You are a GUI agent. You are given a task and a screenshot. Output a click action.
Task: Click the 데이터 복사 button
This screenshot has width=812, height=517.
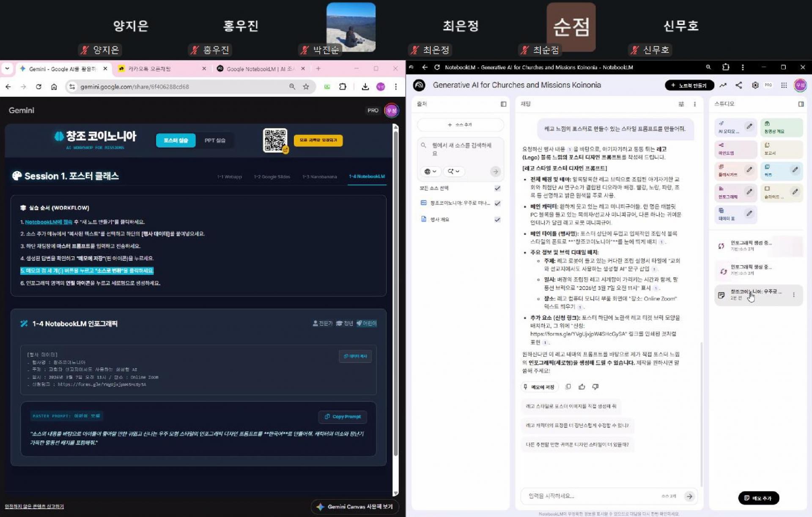[355, 356]
